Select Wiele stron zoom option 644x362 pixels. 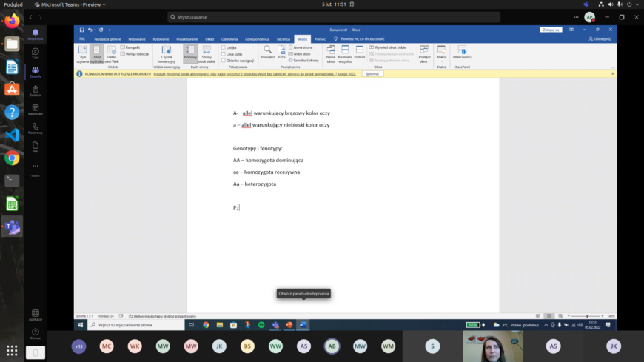click(300, 54)
